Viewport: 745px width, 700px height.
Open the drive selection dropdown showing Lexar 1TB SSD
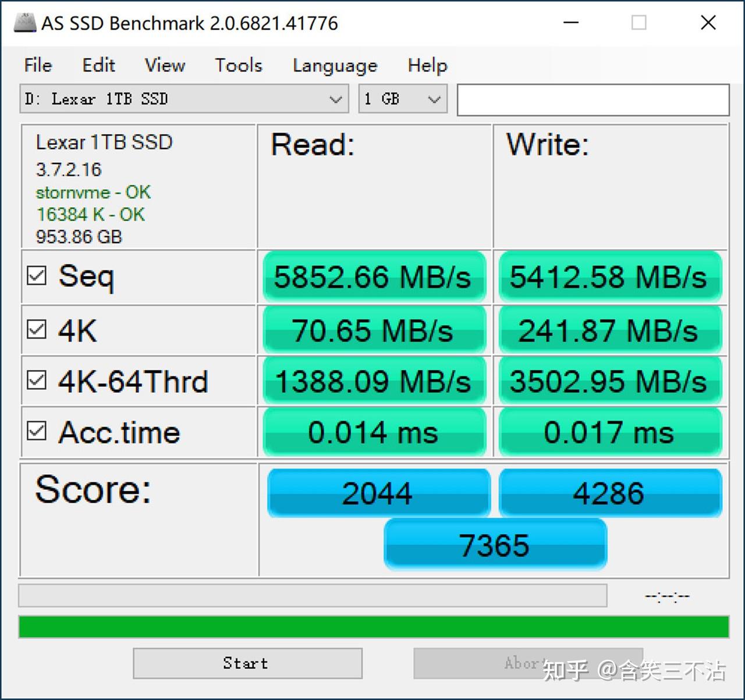tap(175, 99)
